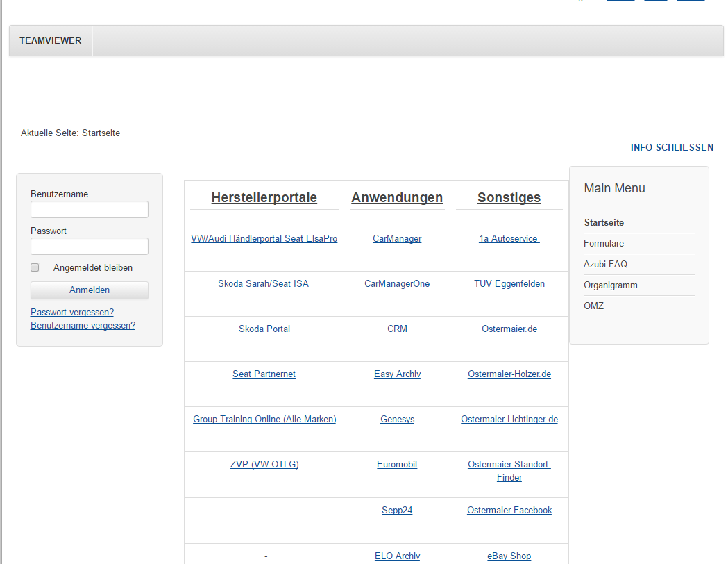This screenshot has width=728, height=564.
Task: Open the Passwort vergessen? link
Action: [x=72, y=312]
